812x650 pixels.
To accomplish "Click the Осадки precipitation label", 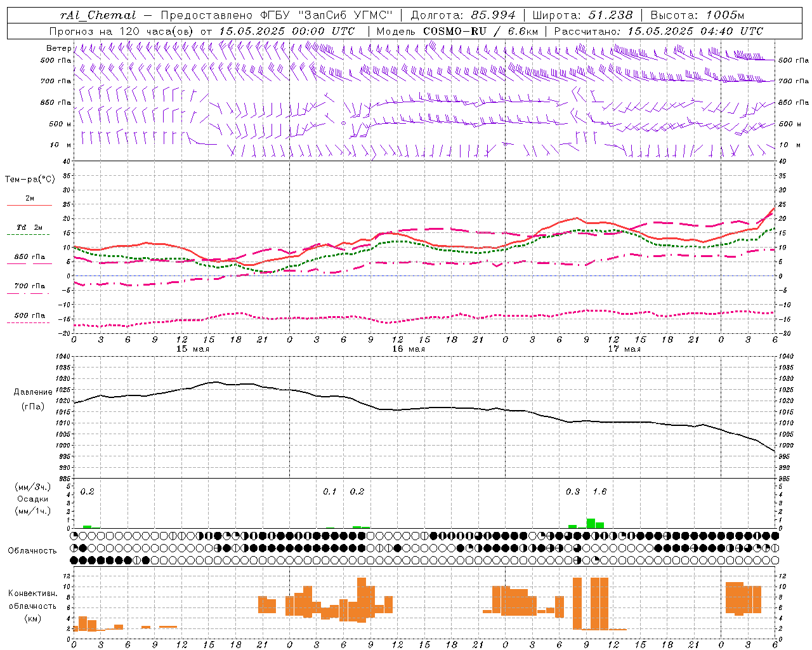I will 33,499.
